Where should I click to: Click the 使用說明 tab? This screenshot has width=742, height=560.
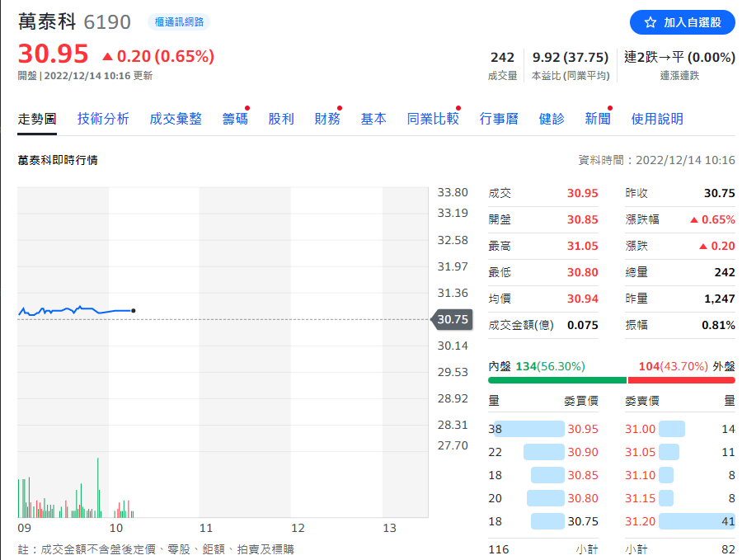[657, 119]
